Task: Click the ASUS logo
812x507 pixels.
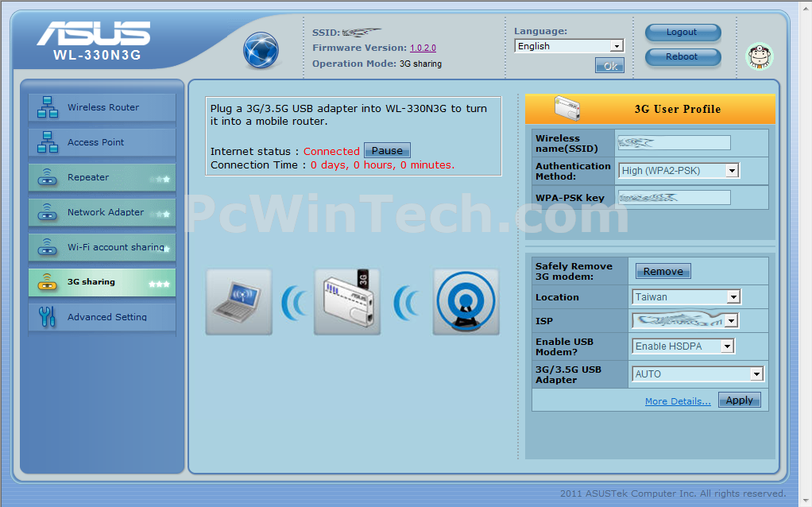Action: 94,33
